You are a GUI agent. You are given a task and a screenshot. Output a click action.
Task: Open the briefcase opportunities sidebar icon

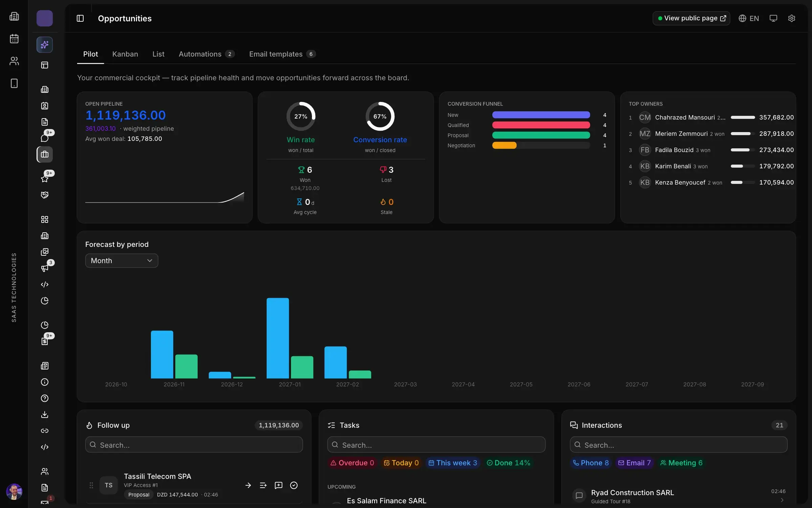[45, 154]
